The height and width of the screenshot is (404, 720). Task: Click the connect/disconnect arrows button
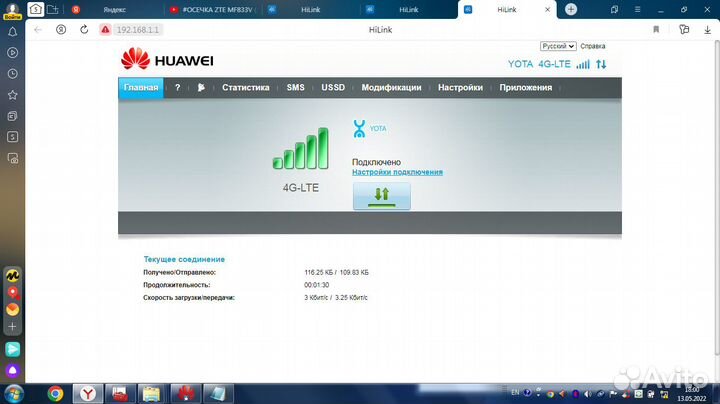(382, 196)
